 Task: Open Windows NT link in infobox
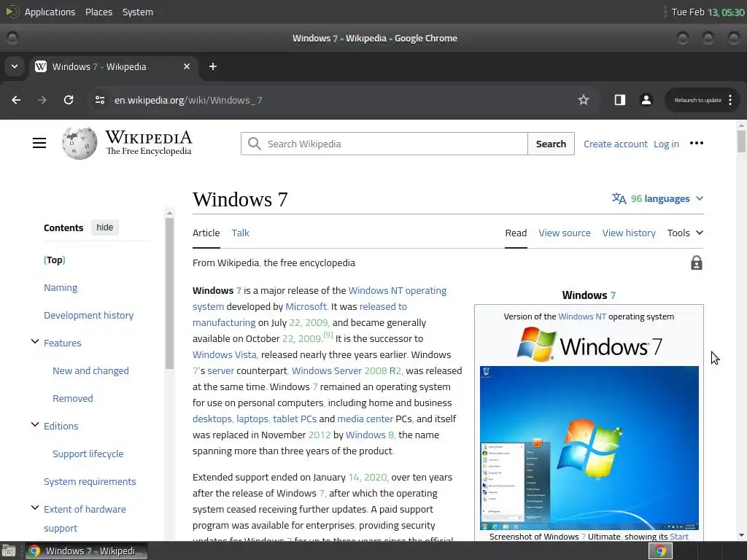pyautogui.click(x=581, y=316)
